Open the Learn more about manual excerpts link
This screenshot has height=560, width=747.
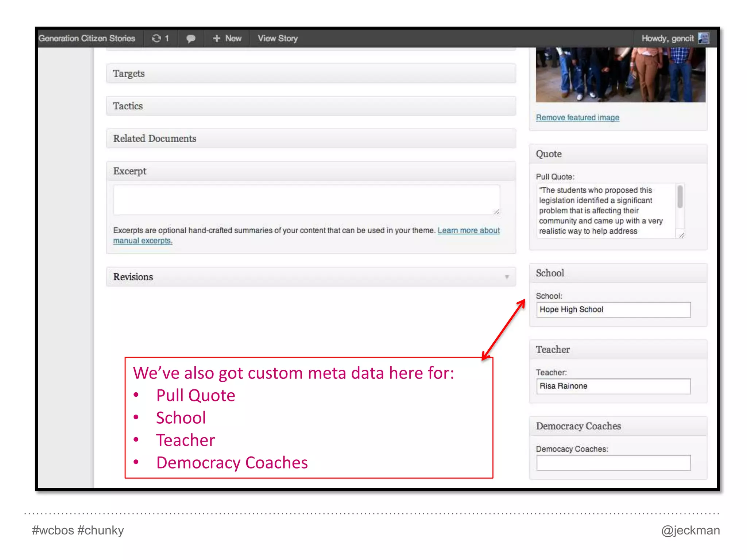point(469,230)
